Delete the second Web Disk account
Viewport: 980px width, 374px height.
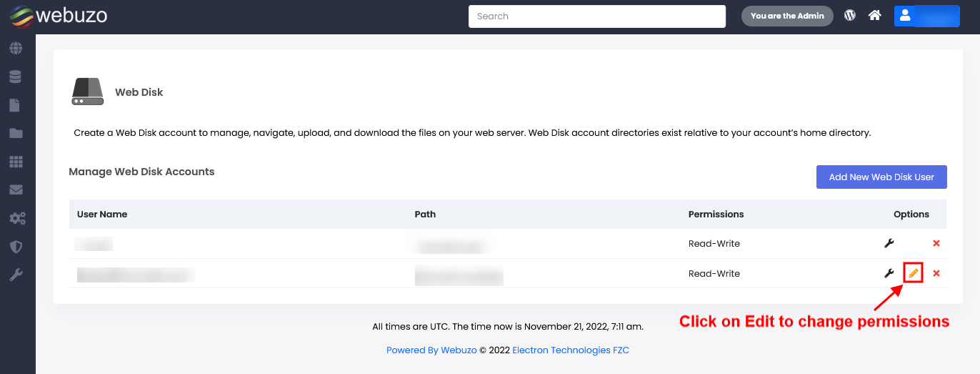936,273
